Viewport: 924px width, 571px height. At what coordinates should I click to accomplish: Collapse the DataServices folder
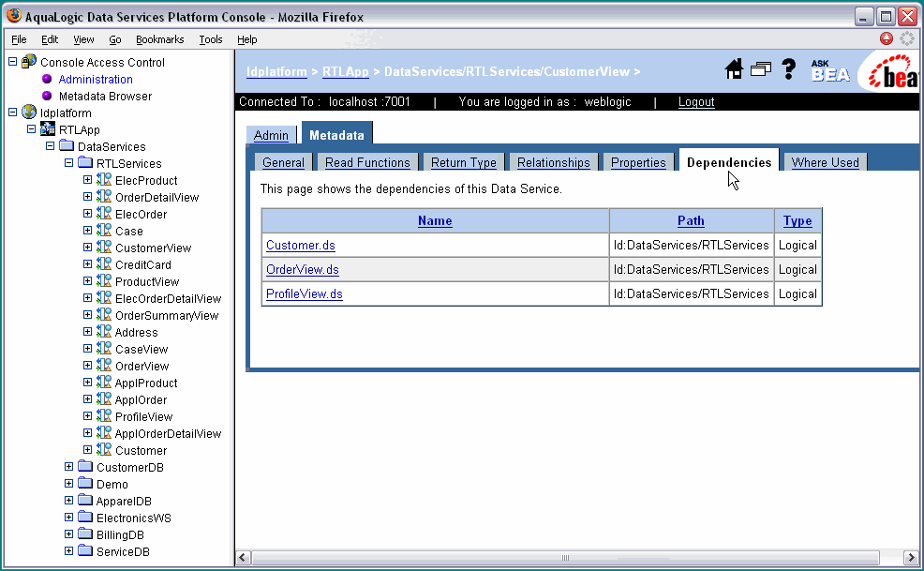[50, 145]
